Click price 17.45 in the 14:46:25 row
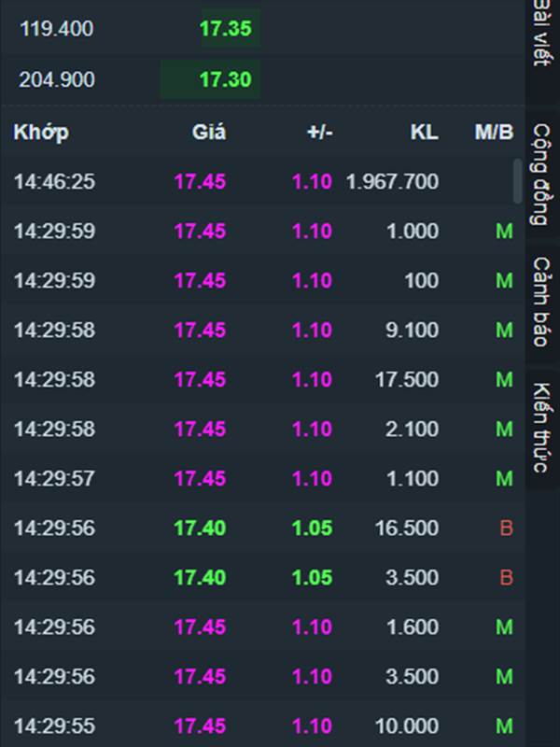This screenshot has height=747, width=560. point(200,181)
